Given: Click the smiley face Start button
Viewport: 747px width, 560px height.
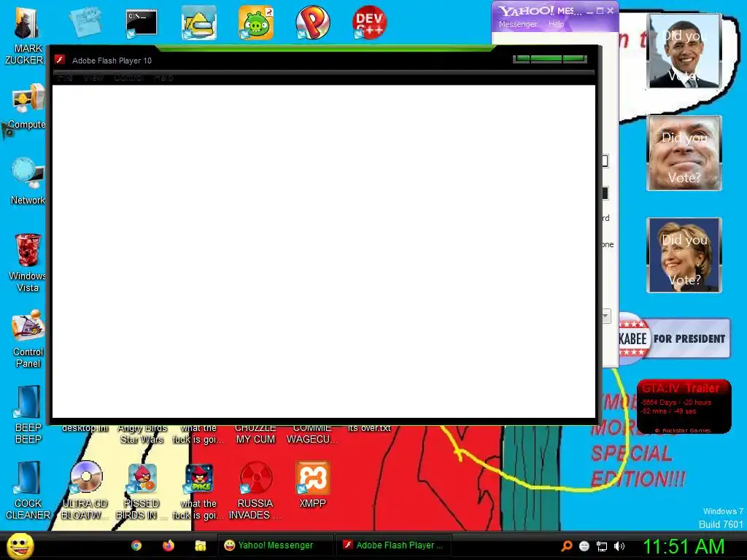Looking at the screenshot, I should (x=20, y=545).
